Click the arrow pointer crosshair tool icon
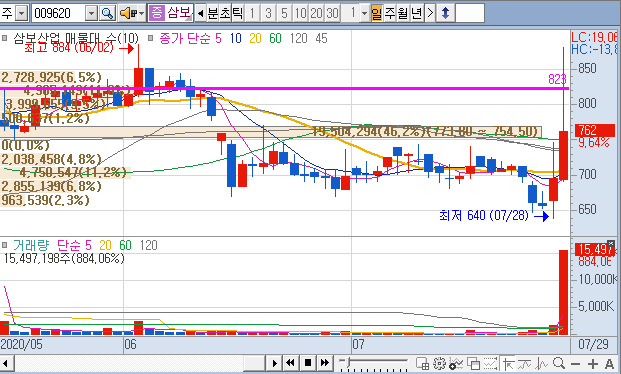Viewport: 621px width, 374px height. (509, 363)
